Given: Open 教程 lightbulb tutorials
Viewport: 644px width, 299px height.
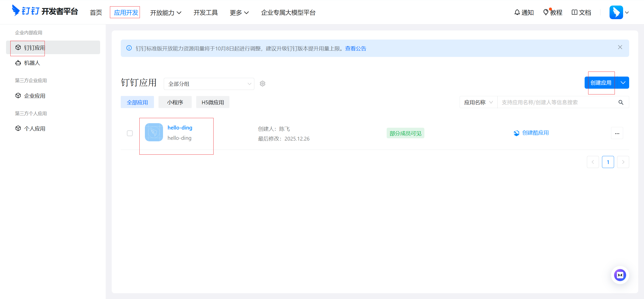Looking at the screenshot, I should click(553, 12).
